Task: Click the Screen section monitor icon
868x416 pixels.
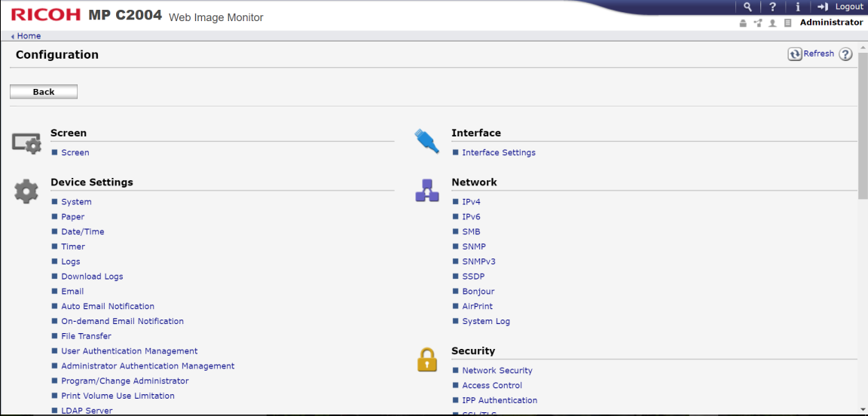Action: click(26, 142)
